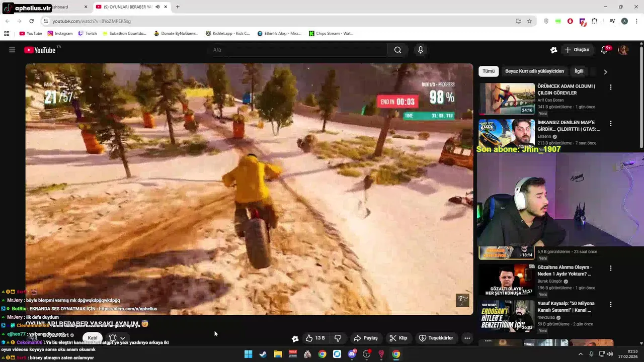The height and width of the screenshot is (362, 644).
Task: Close the OYUNLARI BERABER tab
Action: (166, 7)
